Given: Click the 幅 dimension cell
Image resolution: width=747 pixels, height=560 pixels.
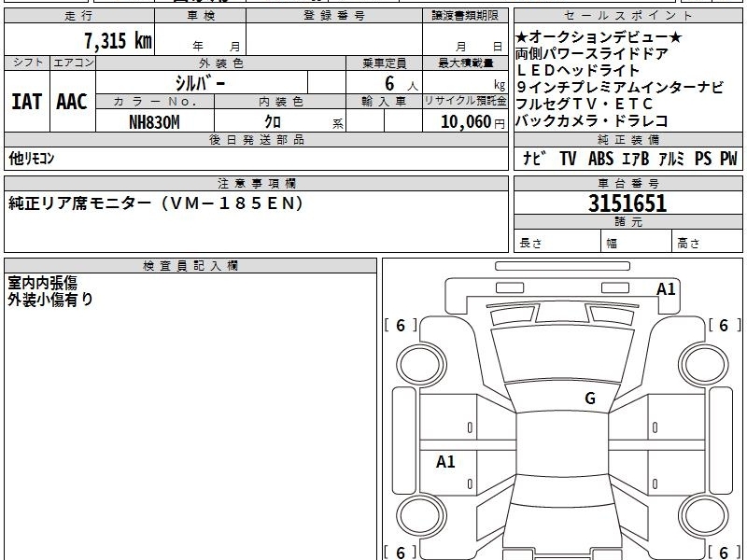Looking at the screenshot, I should tap(637, 243).
